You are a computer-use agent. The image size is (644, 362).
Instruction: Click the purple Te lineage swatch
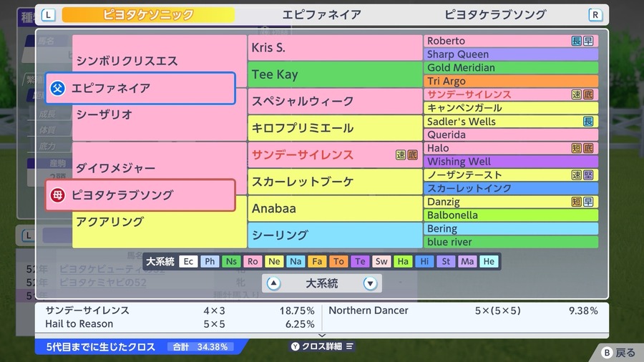point(360,261)
